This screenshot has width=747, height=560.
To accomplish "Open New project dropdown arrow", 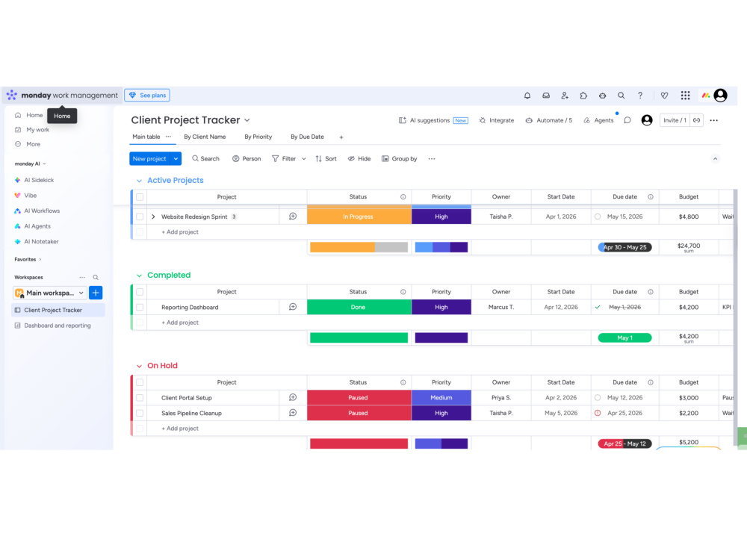I will pos(176,158).
